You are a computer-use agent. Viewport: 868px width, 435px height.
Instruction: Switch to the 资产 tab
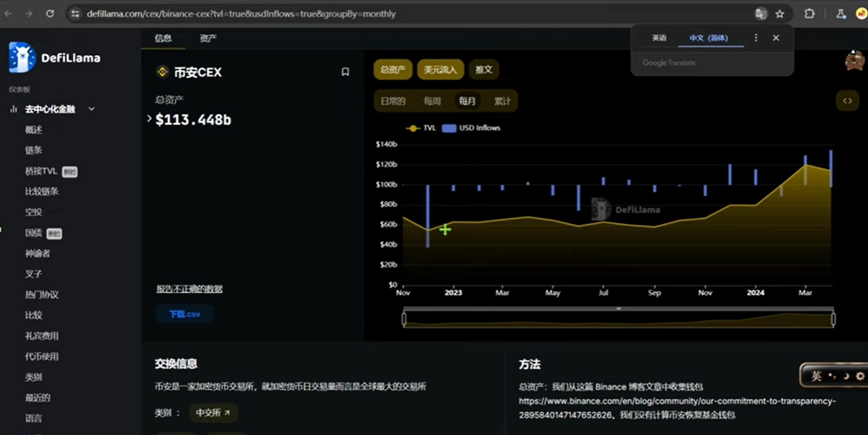click(x=208, y=38)
